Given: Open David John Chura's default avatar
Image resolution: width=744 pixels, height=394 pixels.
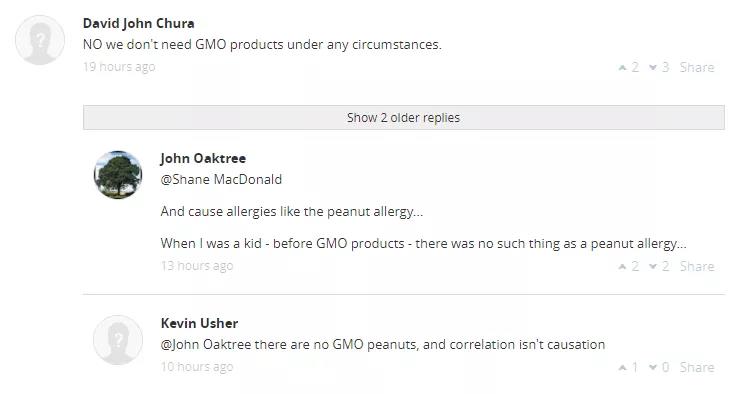Looking at the screenshot, I should click(x=40, y=40).
